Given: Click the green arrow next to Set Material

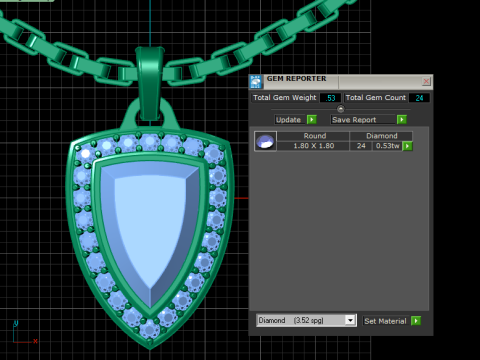Looking at the screenshot, I should click(x=416, y=321).
